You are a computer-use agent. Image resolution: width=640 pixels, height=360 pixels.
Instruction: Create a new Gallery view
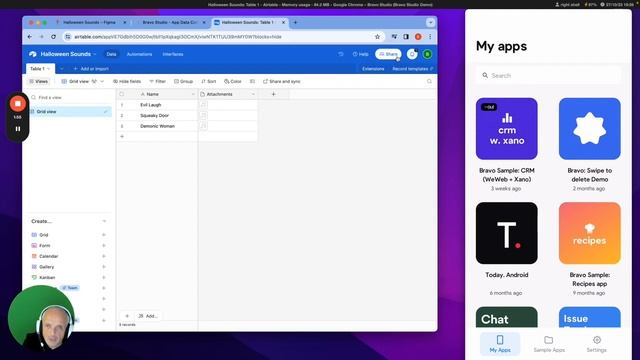click(x=69, y=267)
